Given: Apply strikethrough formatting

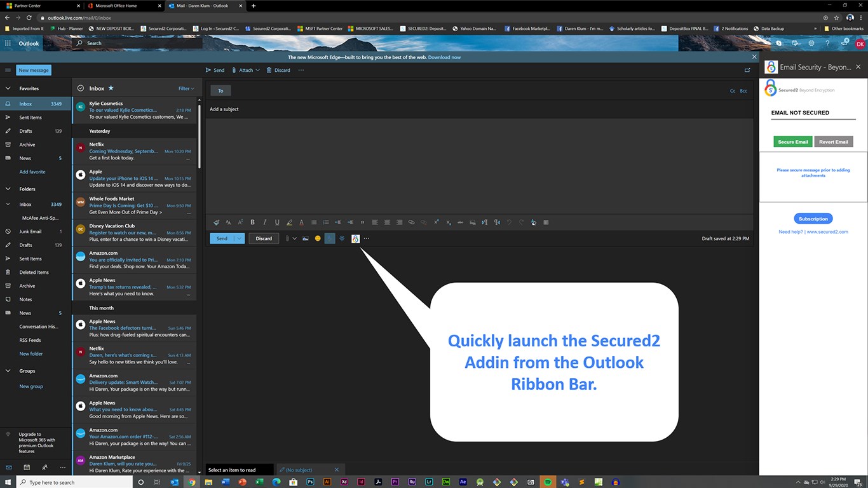Looking at the screenshot, I should pos(460,222).
